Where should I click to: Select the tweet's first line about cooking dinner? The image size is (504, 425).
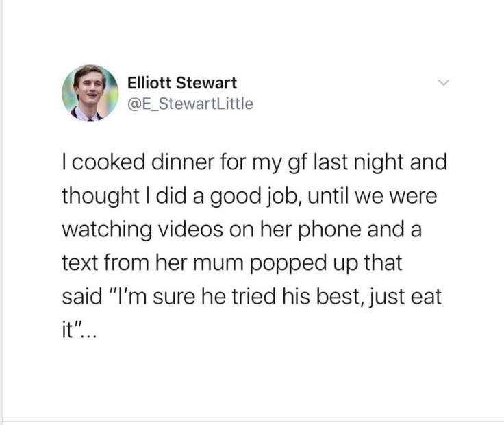pyautogui.click(x=255, y=162)
